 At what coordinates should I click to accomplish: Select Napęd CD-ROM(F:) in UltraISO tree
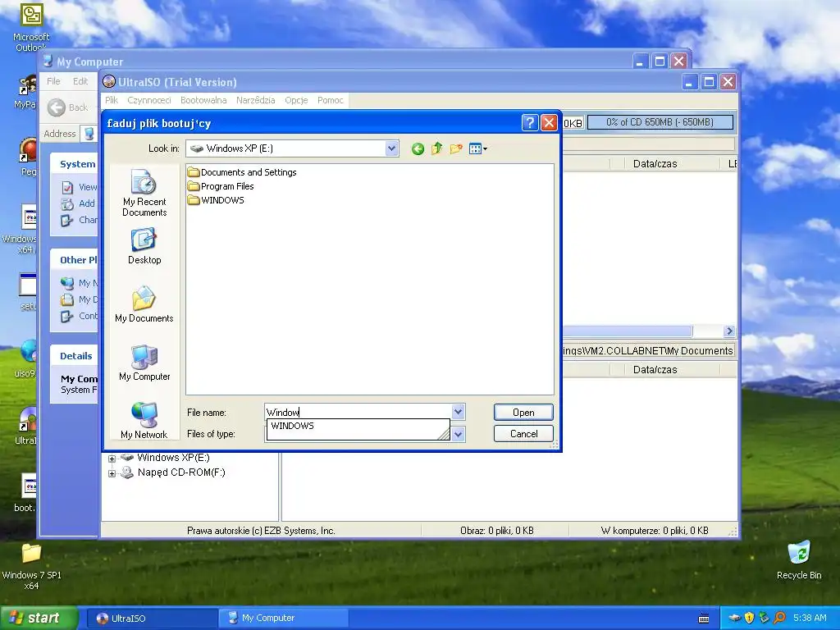(x=181, y=472)
